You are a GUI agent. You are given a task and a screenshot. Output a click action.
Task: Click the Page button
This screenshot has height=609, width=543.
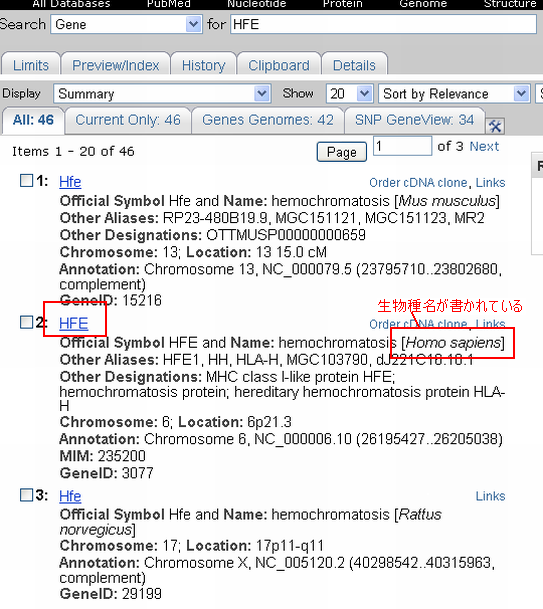point(342,152)
